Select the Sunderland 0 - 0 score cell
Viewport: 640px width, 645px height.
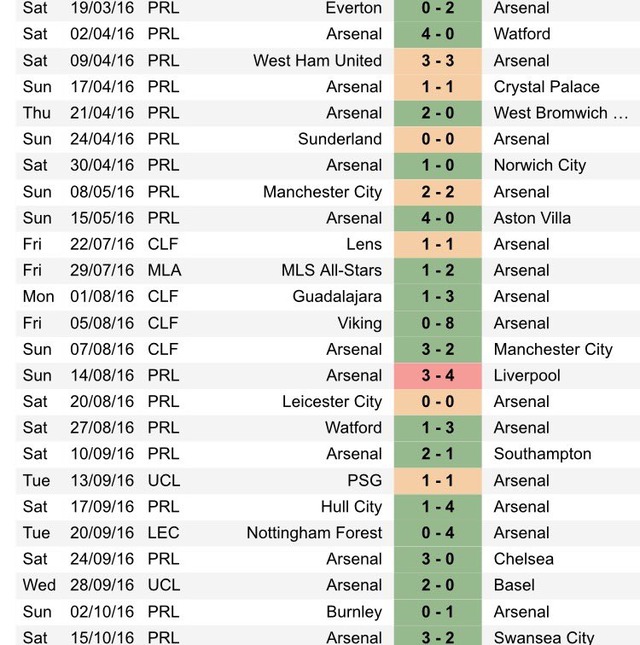pos(438,139)
